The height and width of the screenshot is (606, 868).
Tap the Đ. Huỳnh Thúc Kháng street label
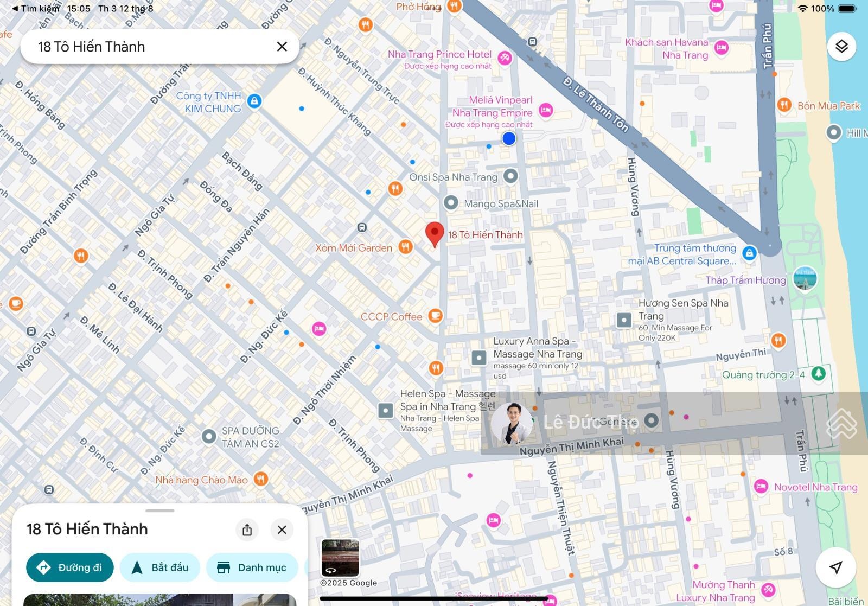335,103
